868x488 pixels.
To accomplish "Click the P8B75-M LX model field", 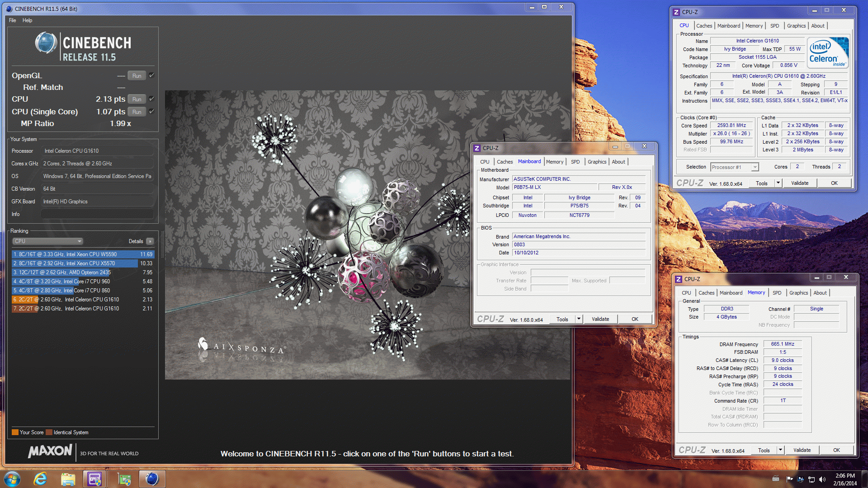I will point(555,188).
